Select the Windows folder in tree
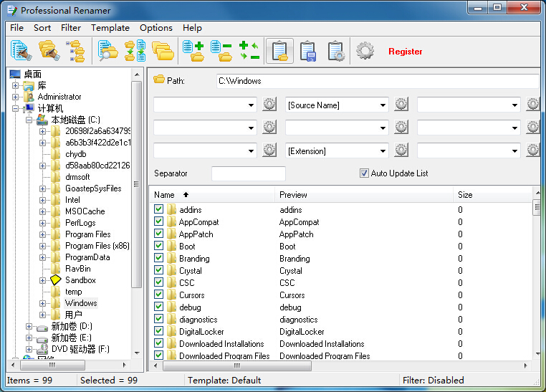Screen dimensions: 546x392 tap(80, 303)
